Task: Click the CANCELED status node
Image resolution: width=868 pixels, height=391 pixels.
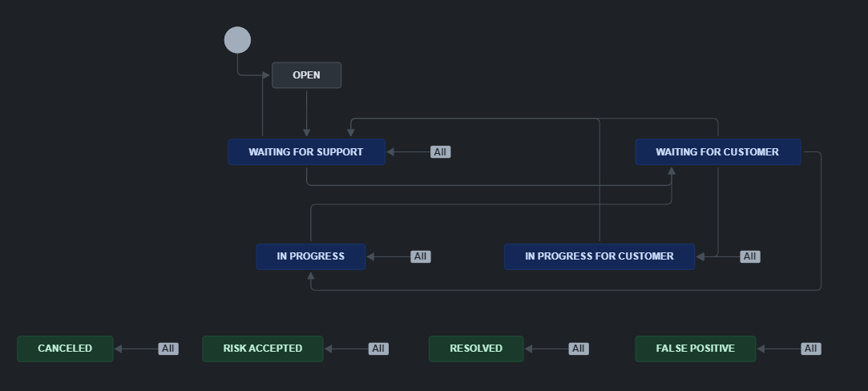Action: pos(65,349)
